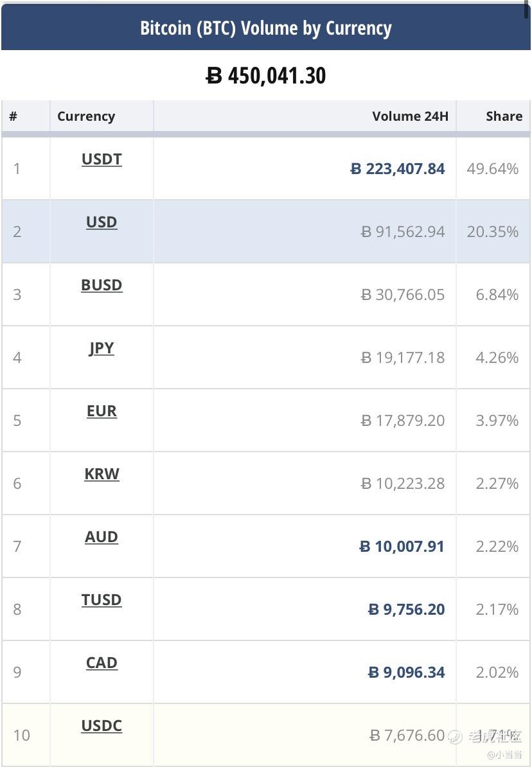Open the USDC currency link

[x=102, y=726]
